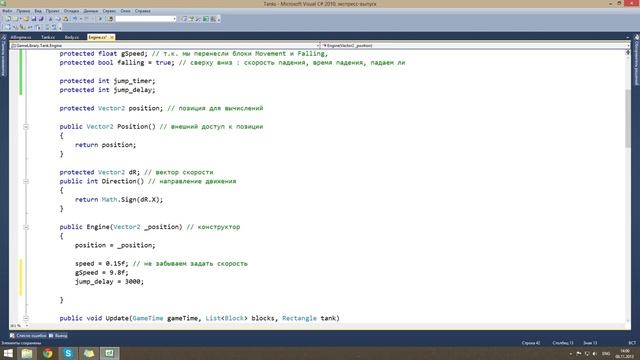Screen dimensions: 640x360
Task: Click the ENG language indicator
Action: (606, 353)
